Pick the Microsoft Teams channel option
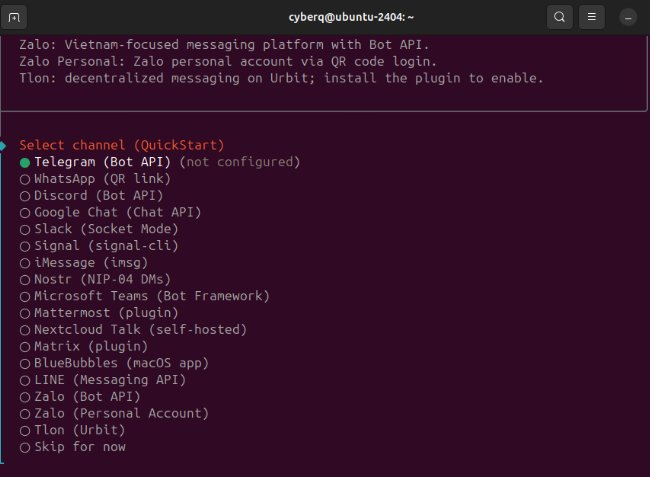The height and width of the screenshot is (477, 650). pyautogui.click(x=25, y=296)
